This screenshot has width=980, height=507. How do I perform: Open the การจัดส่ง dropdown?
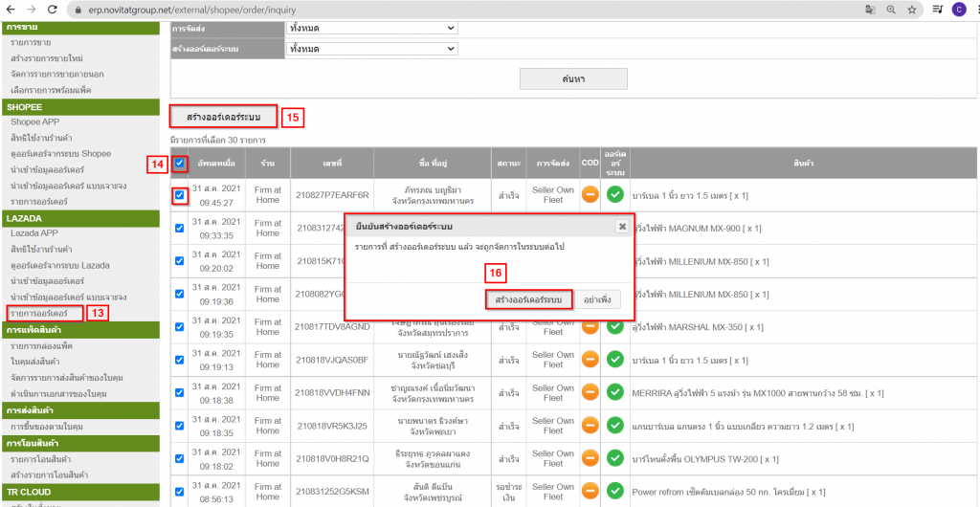coord(372,27)
